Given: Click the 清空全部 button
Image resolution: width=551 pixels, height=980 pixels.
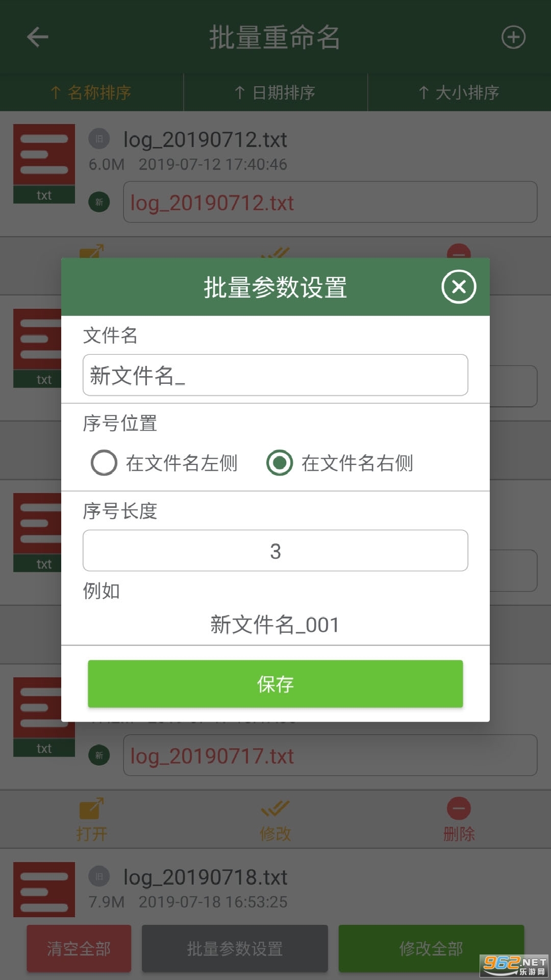Looking at the screenshot, I should (x=79, y=949).
